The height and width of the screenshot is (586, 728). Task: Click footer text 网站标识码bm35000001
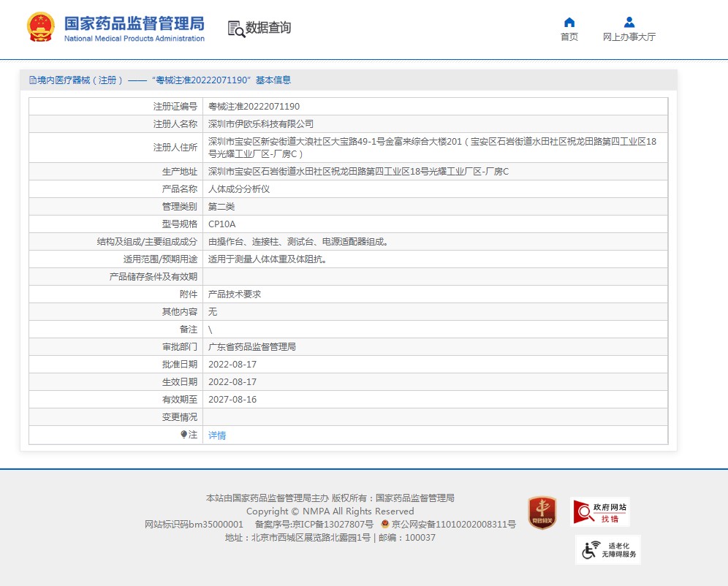point(194,525)
